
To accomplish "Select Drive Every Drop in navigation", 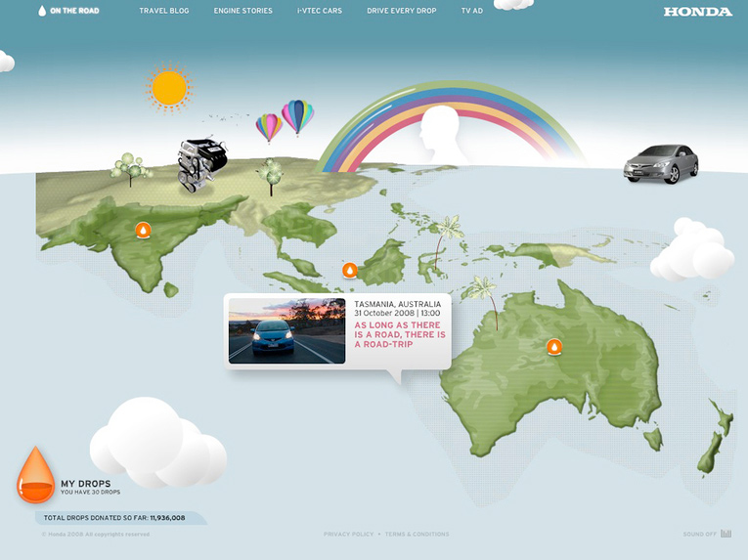I will click(404, 11).
